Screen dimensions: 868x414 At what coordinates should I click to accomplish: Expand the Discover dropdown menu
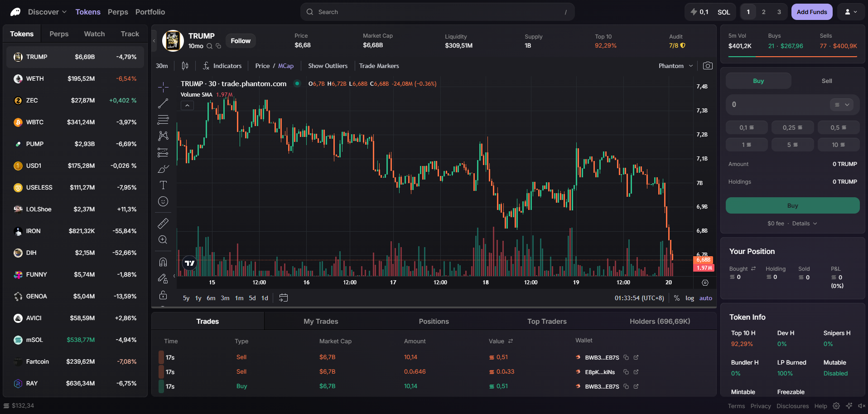[x=47, y=12]
